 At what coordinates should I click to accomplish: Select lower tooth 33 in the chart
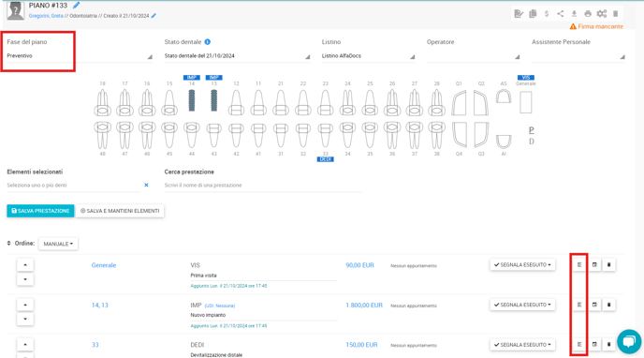pos(326,135)
